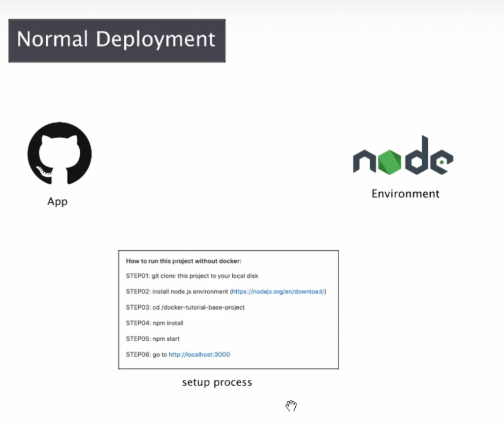Screen dimensions: 504x422
Task: Click the 'Environment' label under Node logo
Action: pyautogui.click(x=406, y=194)
